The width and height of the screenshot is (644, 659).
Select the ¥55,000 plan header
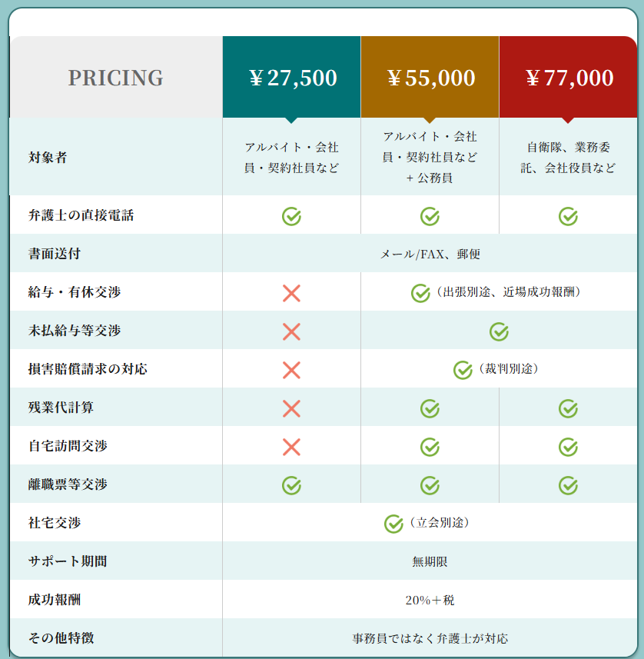pyautogui.click(x=430, y=78)
